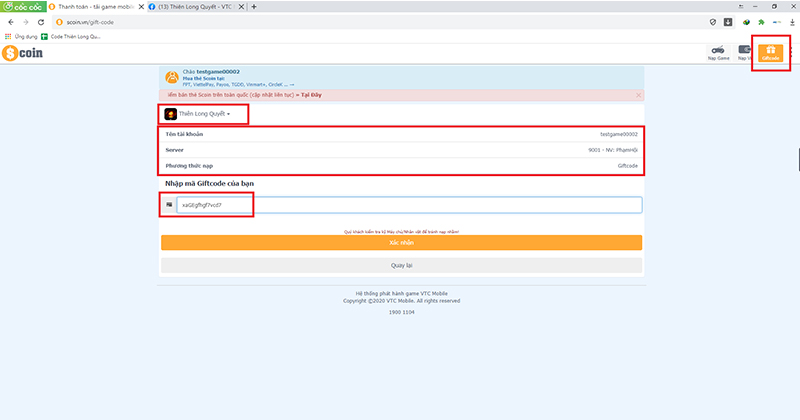The height and width of the screenshot is (420, 800).
Task: Click the Xác nhận confirm button
Action: pos(402,242)
